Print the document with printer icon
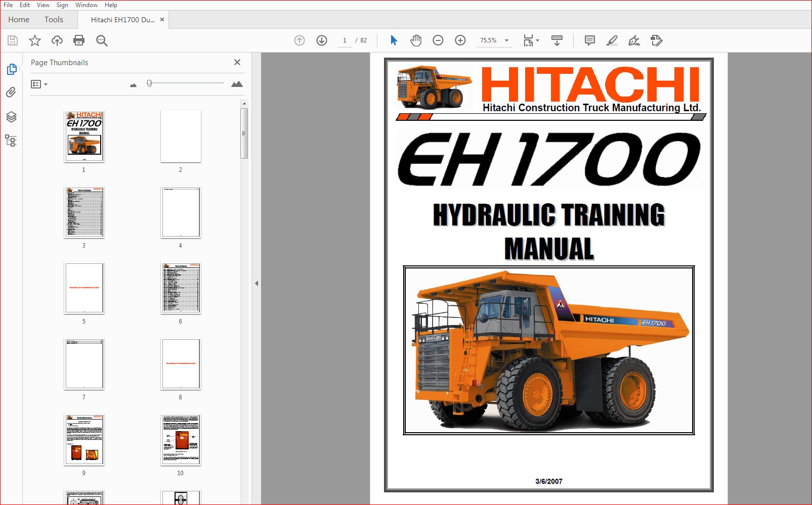This screenshot has width=812, height=505. pyautogui.click(x=79, y=40)
